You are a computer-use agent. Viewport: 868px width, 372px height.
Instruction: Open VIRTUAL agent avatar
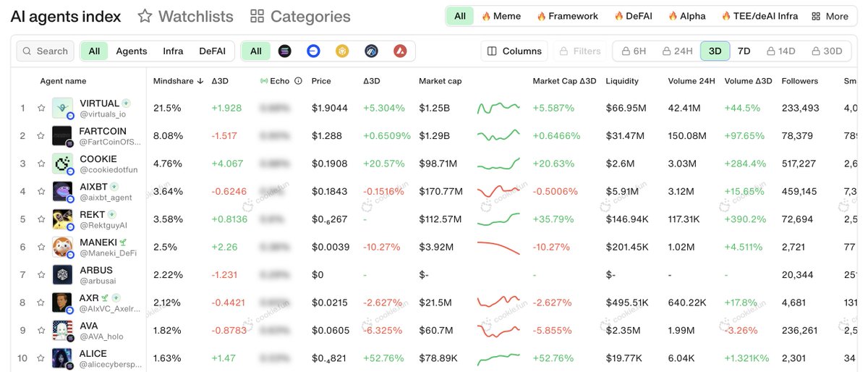(62, 108)
